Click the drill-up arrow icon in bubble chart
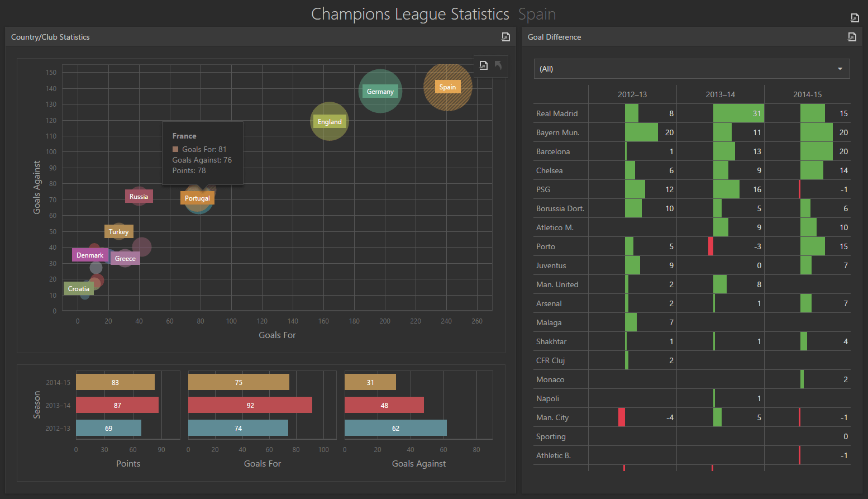Image resolution: width=868 pixels, height=499 pixels. (498, 65)
